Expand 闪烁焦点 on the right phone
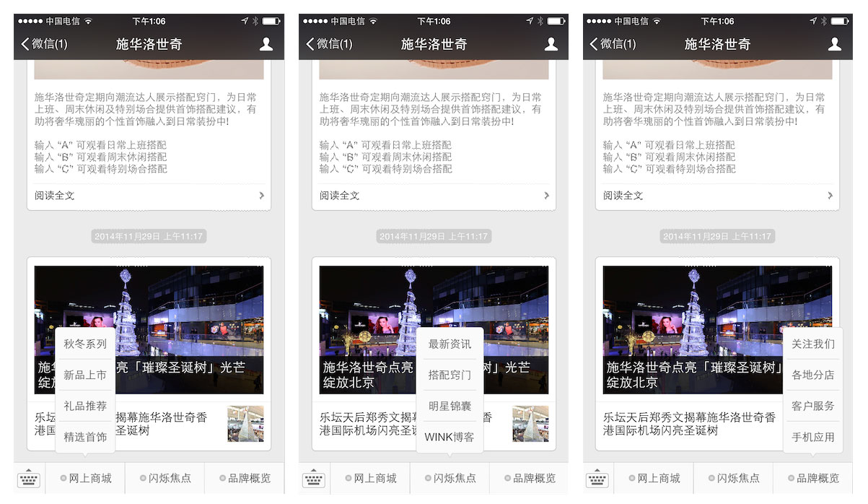Image resolution: width=868 pixels, height=504 pixels. point(733,478)
